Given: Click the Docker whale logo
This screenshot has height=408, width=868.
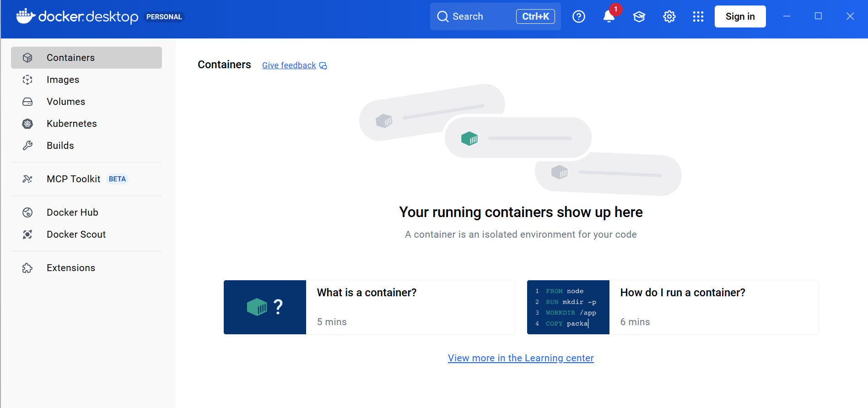Looking at the screenshot, I should pos(26,16).
